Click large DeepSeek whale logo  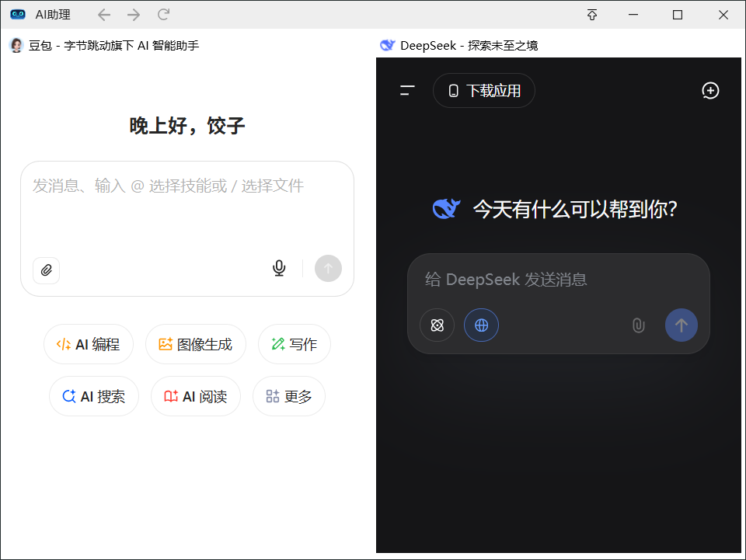[x=446, y=209]
